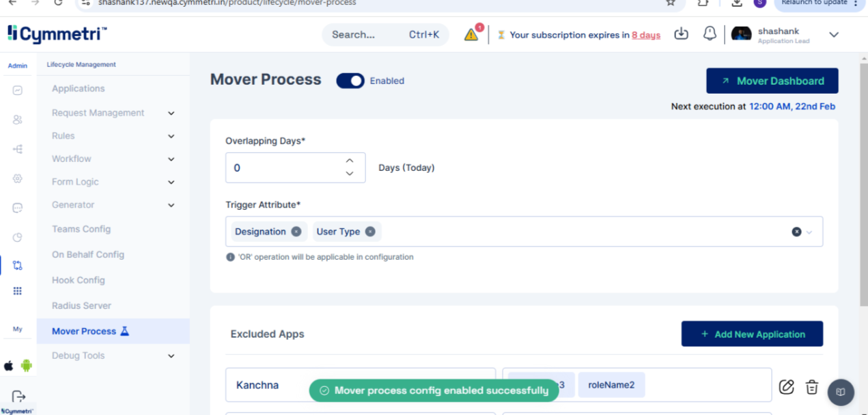Remove the Designation trigger attribute tag
Viewport: 868px width, 415px height.
296,232
